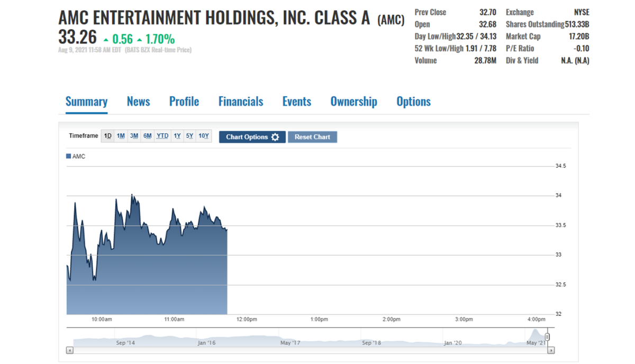Click the chart peak near 10:30am
The image size is (635, 364).
[x=132, y=195]
